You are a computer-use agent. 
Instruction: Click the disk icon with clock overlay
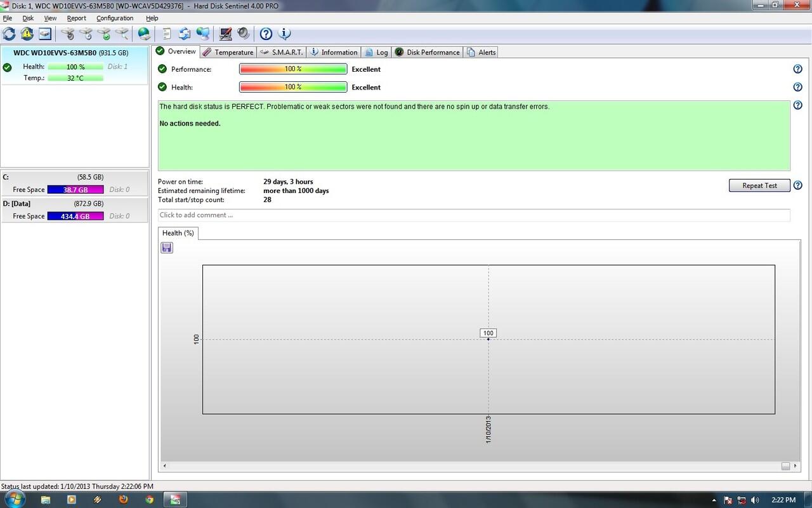coord(86,34)
